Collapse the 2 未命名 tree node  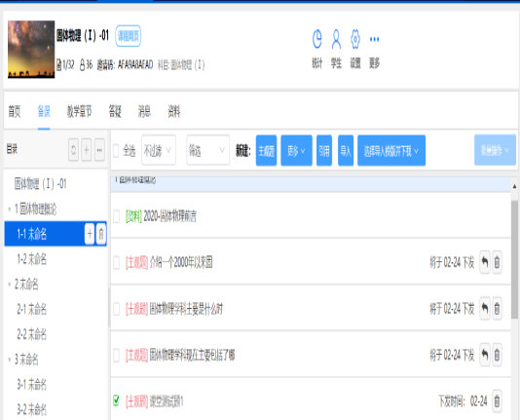[10, 285]
